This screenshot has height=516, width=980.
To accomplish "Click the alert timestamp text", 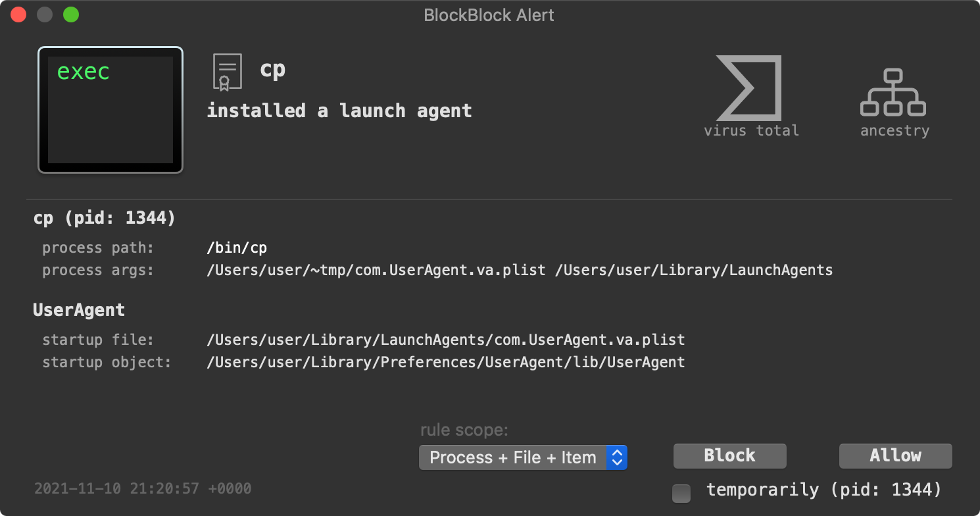I will [x=143, y=488].
